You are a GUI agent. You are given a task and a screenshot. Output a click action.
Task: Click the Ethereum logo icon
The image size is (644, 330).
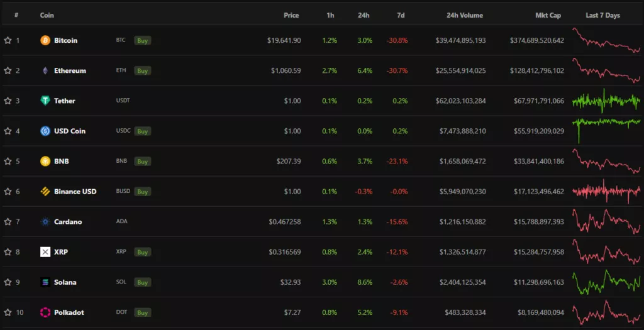(45, 70)
